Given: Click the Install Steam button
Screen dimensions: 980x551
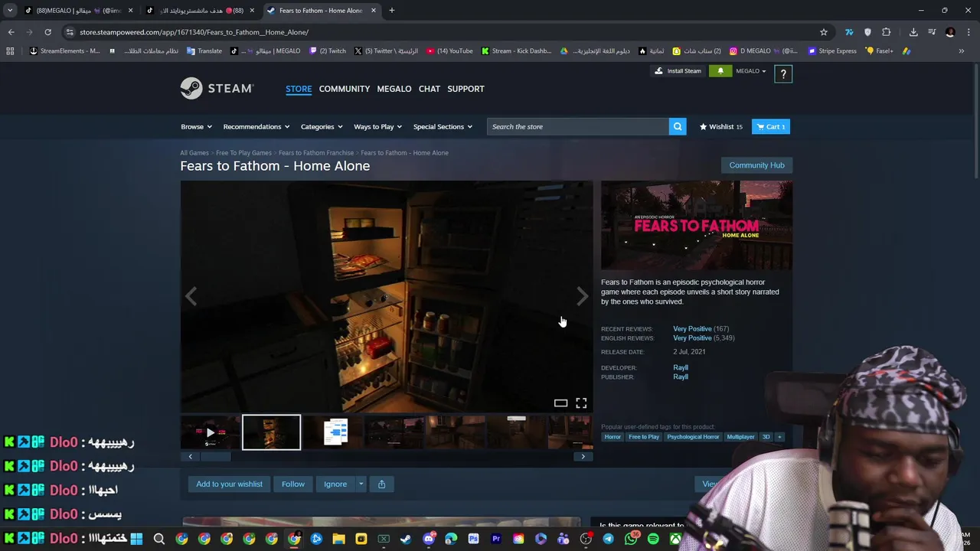Looking at the screenshot, I should coord(678,71).
